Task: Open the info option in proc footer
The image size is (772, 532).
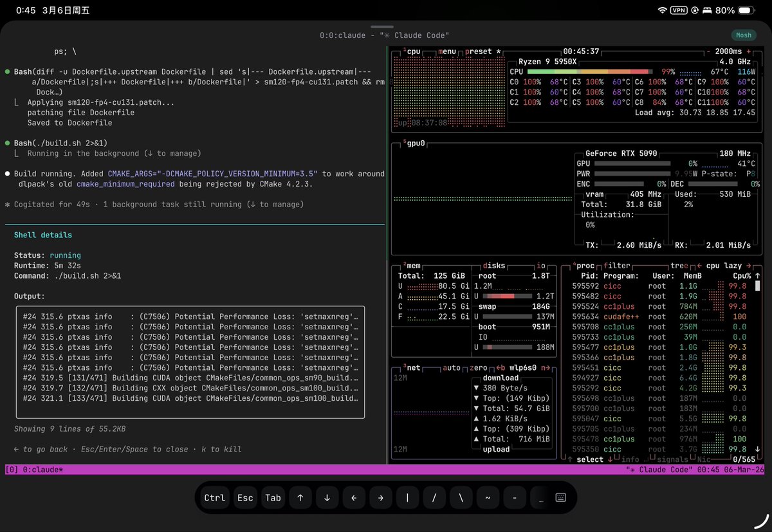Action: (630, 459)
